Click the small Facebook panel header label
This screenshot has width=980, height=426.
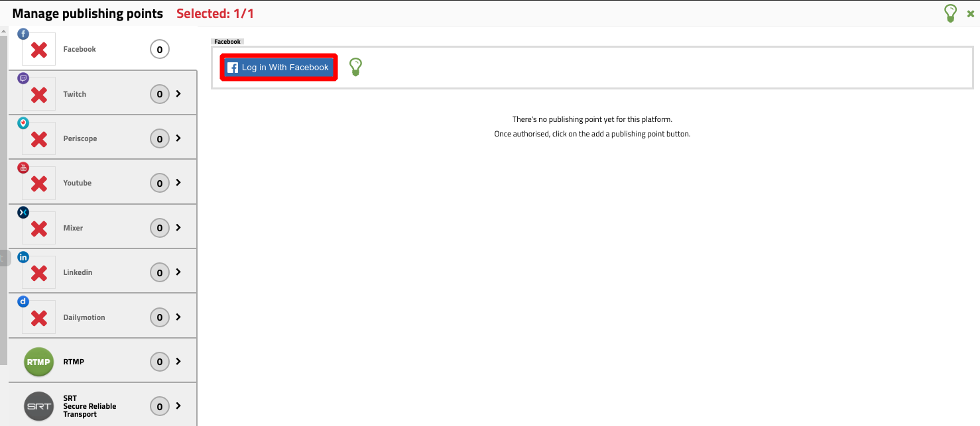click(227, 42)
